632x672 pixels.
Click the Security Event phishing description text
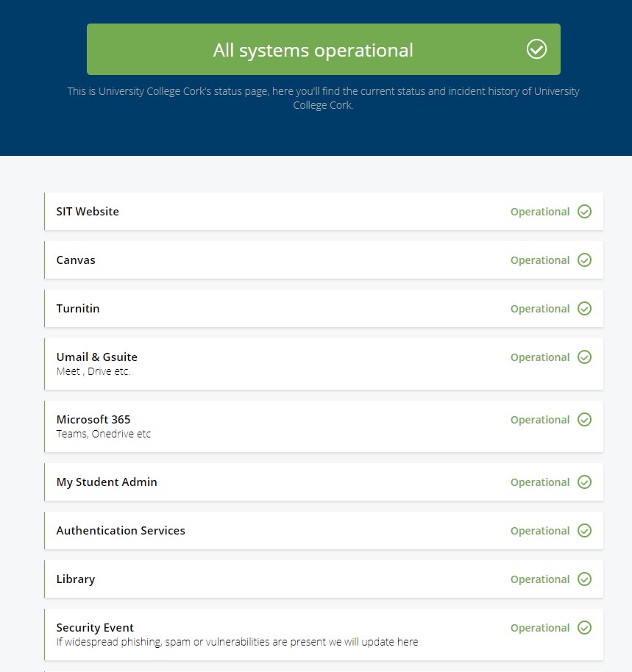click(237, 642)
